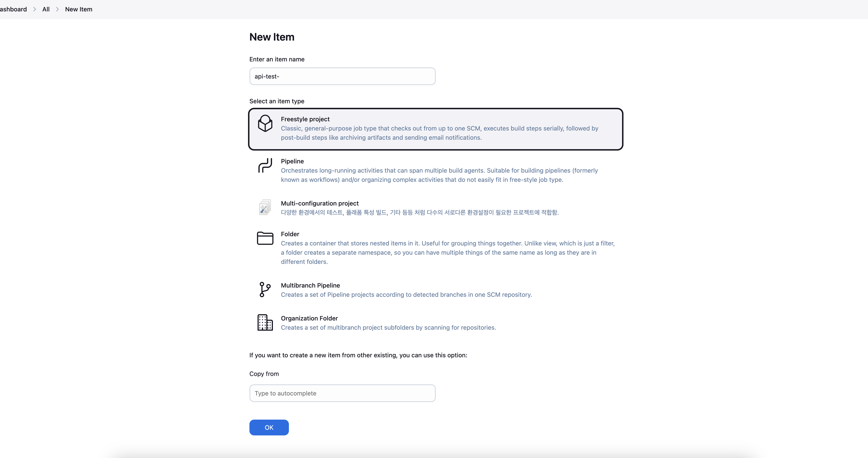Open the All breadcrumb link
This screenshot has height=458, width=868.
click(46, 9)
